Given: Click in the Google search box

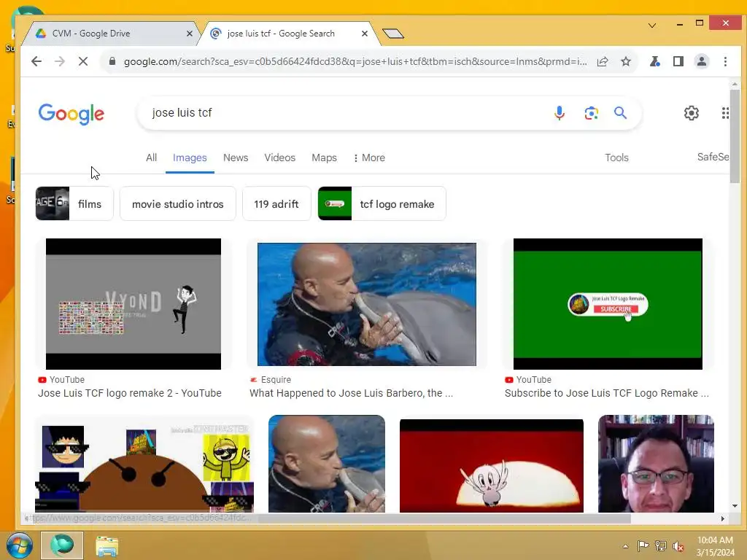Looking at the screenshot, I should [x=348, y=113].
